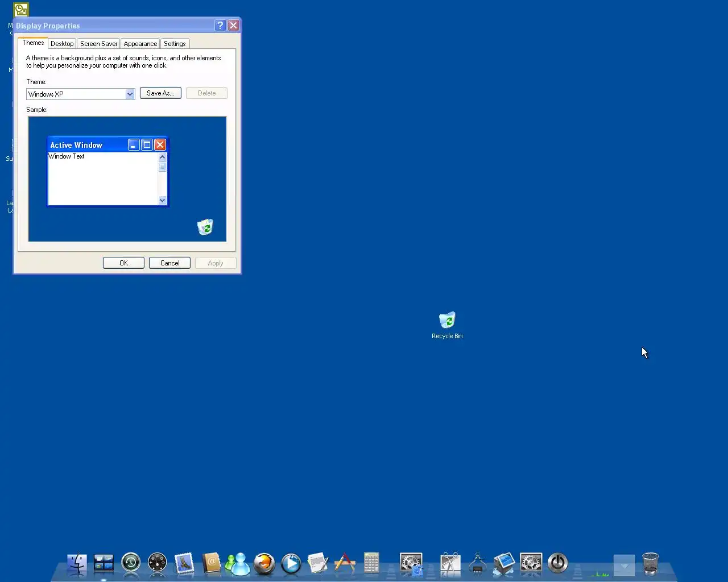Open the Dashboard gauge dock icon
The width and height of the screenshot is (728, 582).
click(158, 563)
